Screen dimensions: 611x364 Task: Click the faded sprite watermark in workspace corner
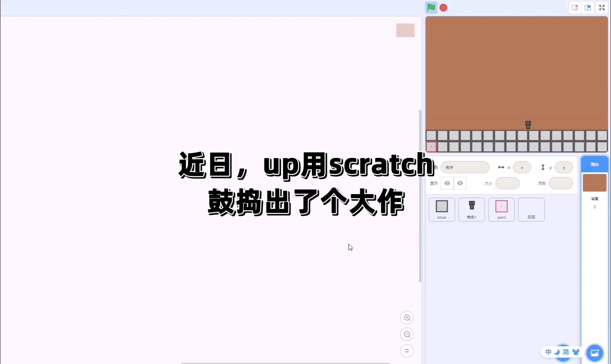(405, 30)
